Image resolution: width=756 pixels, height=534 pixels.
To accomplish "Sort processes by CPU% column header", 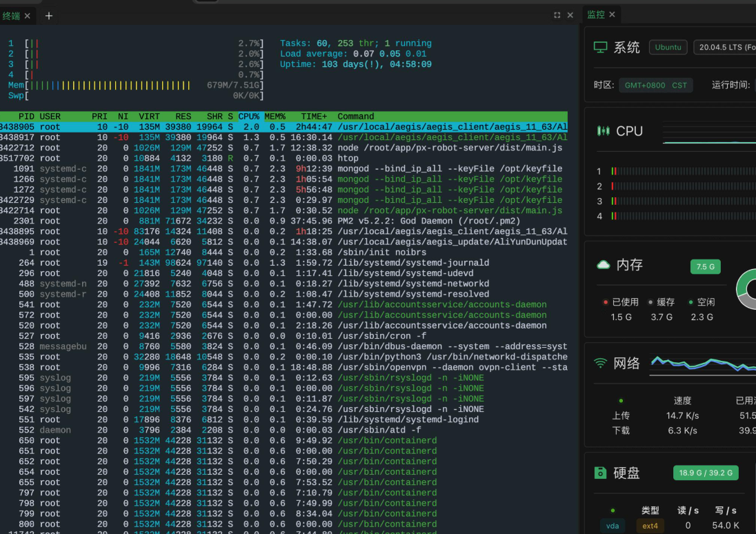I will point(249,117).
